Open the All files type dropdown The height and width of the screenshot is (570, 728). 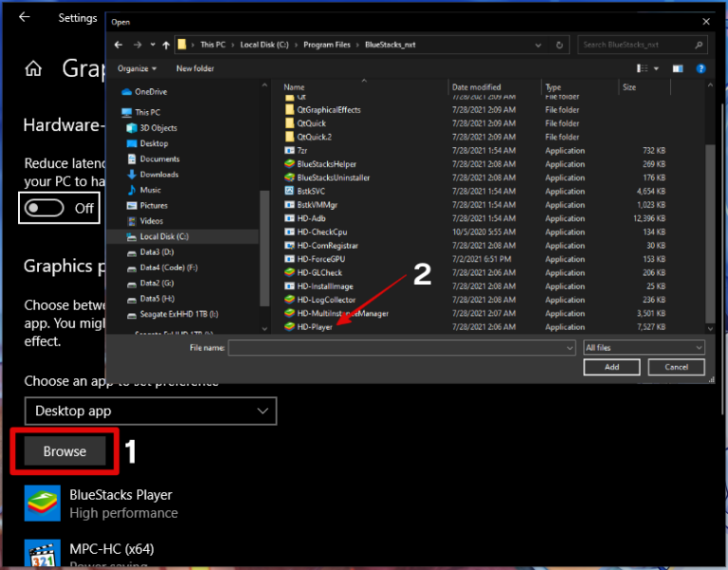tap(644, 348)
